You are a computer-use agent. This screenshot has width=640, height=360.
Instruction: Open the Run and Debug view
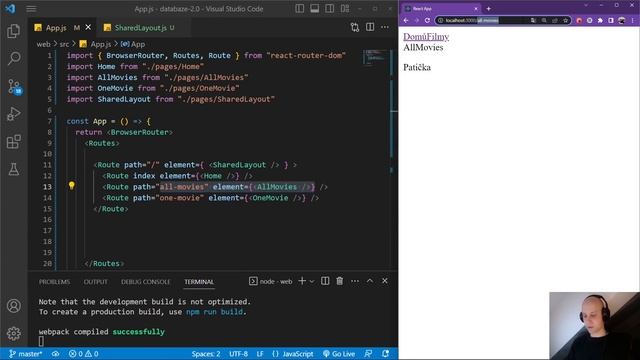pos(13,114)
